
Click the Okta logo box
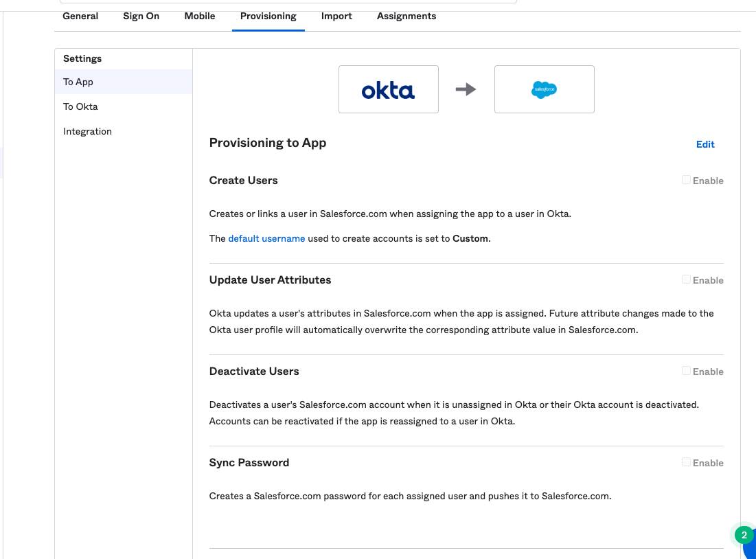pyautogui.click(x=389, y=89)
